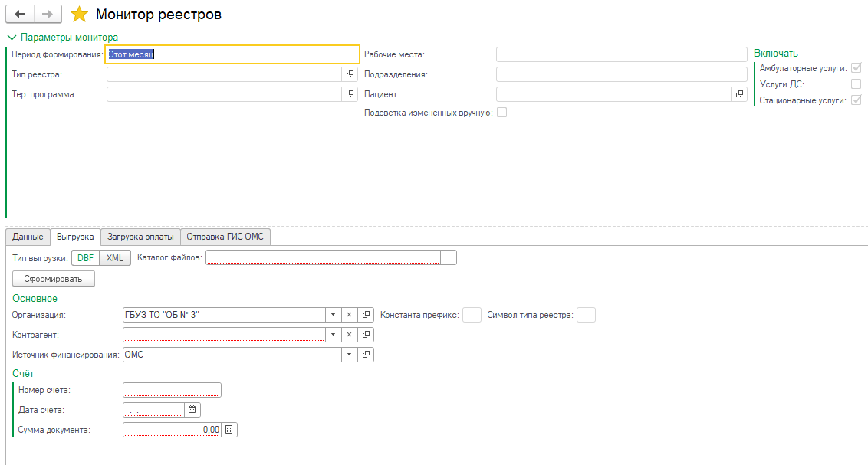Open calculator for Сумма документа

229,430
